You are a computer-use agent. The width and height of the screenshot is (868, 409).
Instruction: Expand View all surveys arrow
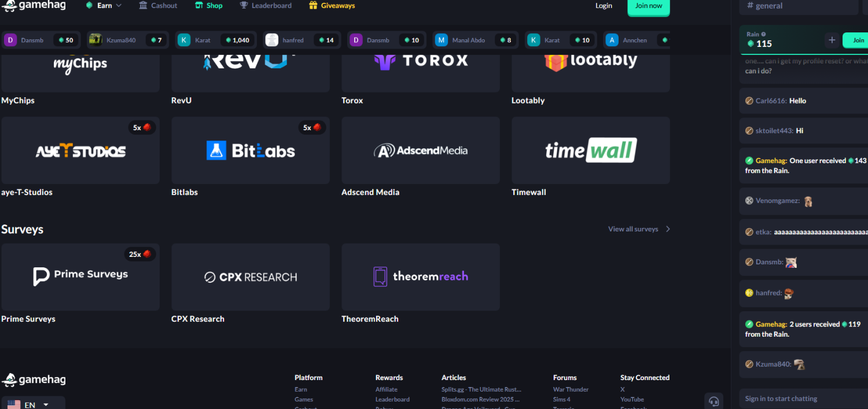(x=668, y=229)
